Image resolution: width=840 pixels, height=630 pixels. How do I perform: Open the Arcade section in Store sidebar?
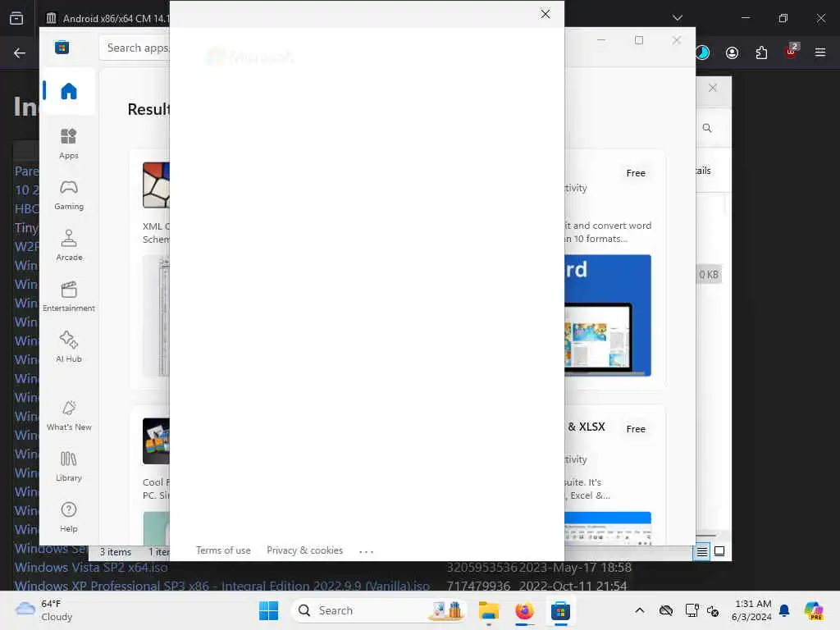(69, 245)
